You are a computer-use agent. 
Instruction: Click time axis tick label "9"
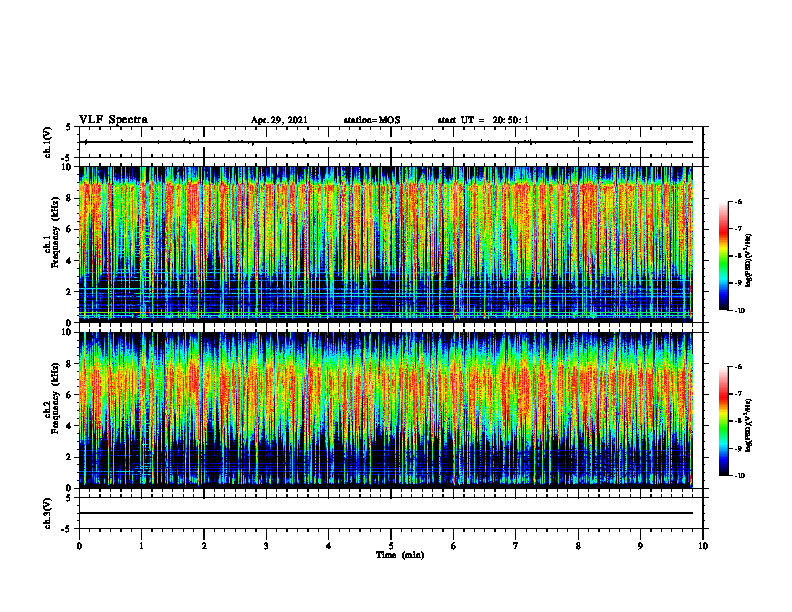click(x=640, y=546)
